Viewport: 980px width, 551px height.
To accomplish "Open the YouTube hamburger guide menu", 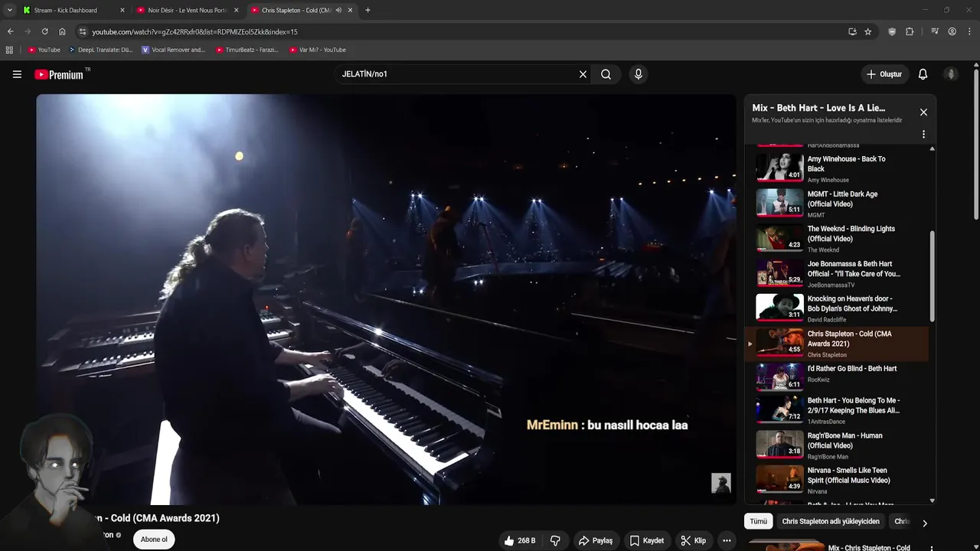I will (17, 74).
